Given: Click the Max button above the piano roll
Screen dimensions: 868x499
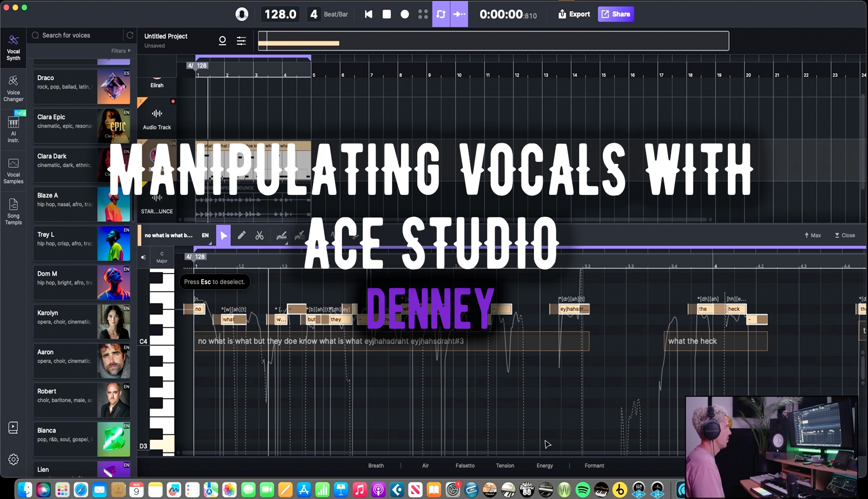Looking at the screenshot, I should pyautogui.click(x=812, y=235).
